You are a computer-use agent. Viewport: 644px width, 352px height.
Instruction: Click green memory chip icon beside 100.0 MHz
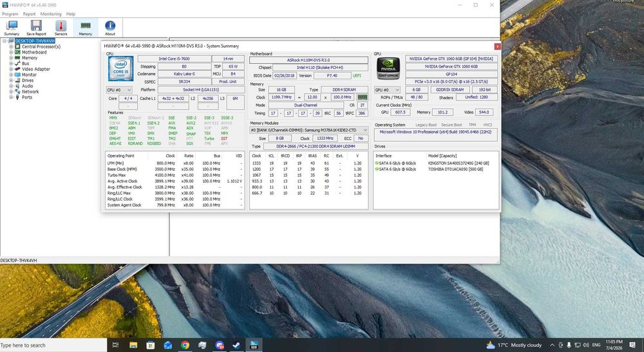click(362, 97)
